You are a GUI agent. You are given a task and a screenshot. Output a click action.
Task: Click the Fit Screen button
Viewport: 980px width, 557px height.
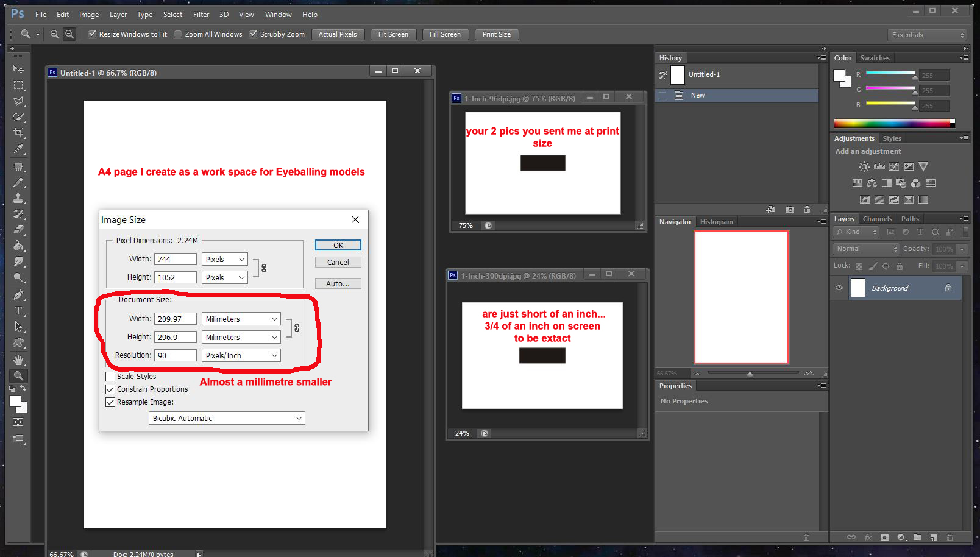[393, 34]
